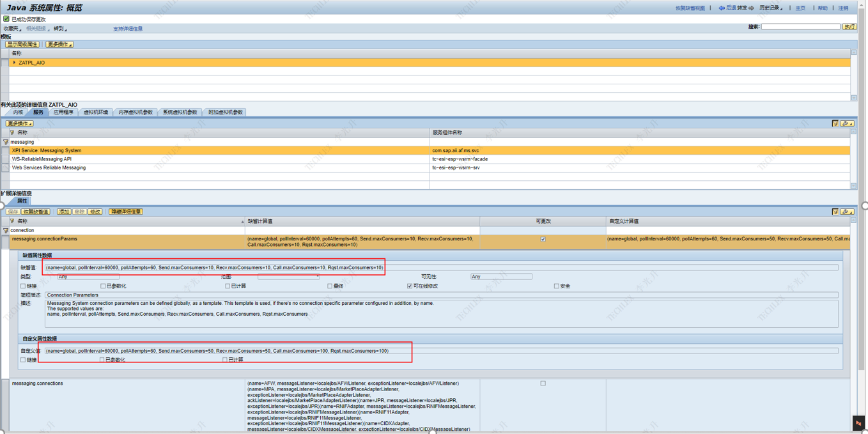Click the 添加 button

pos(64,212)
